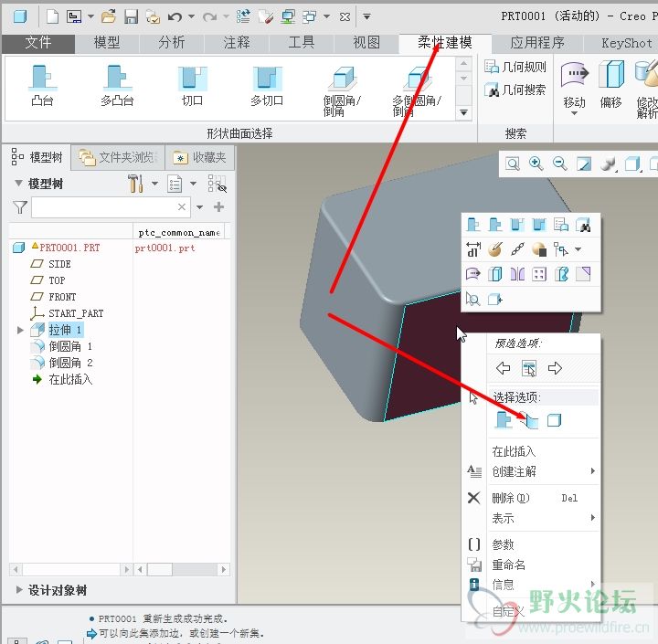Select the 多凸台 tool in ribbon

coord(118,86)
